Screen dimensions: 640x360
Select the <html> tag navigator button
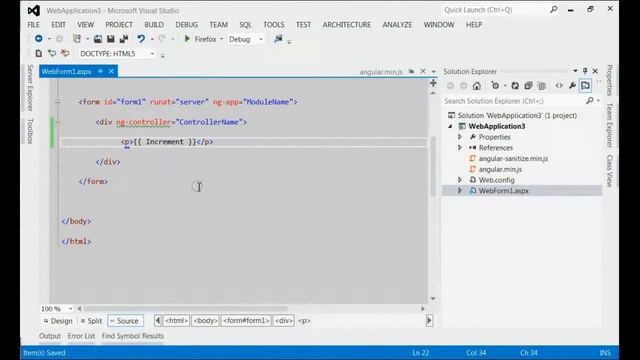pos(176,321)
